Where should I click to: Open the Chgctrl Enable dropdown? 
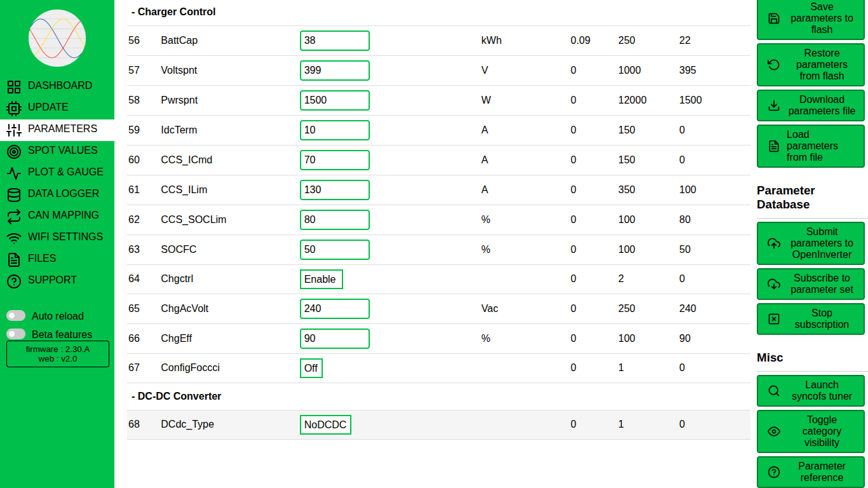[x=321, y=280]
